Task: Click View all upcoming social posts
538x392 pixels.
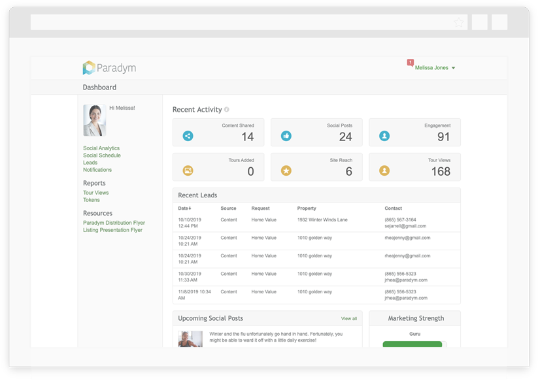Action: click(349, 319)
